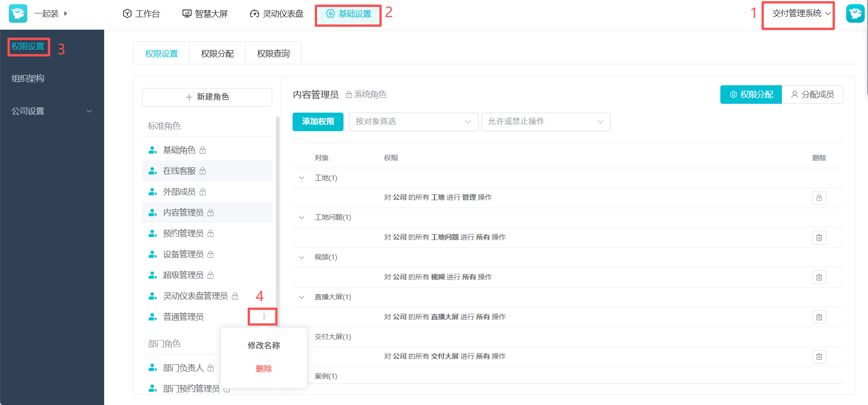Click the lock icon beside 内容管理员 in the role list

pyautogui.click(x=211, y=213)
